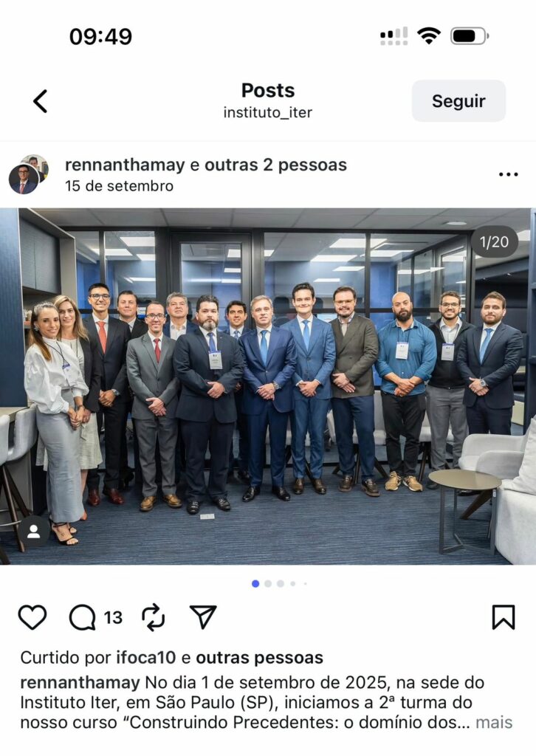Open the stacked profile avatars

click(29, 174)
